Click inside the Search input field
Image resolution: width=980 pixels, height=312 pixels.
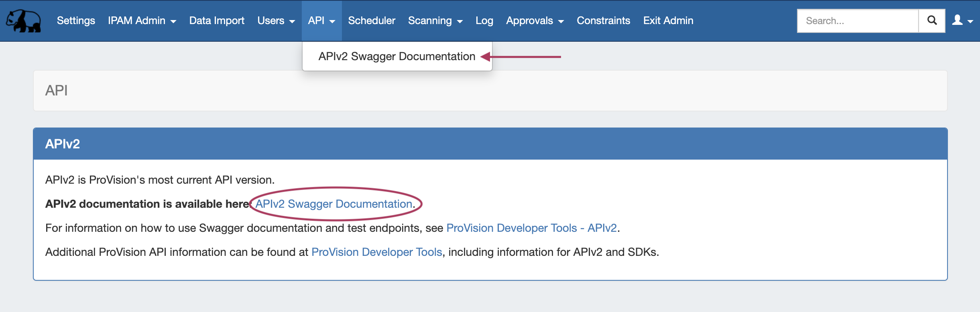pyautogui.click(x=858, y=21)
